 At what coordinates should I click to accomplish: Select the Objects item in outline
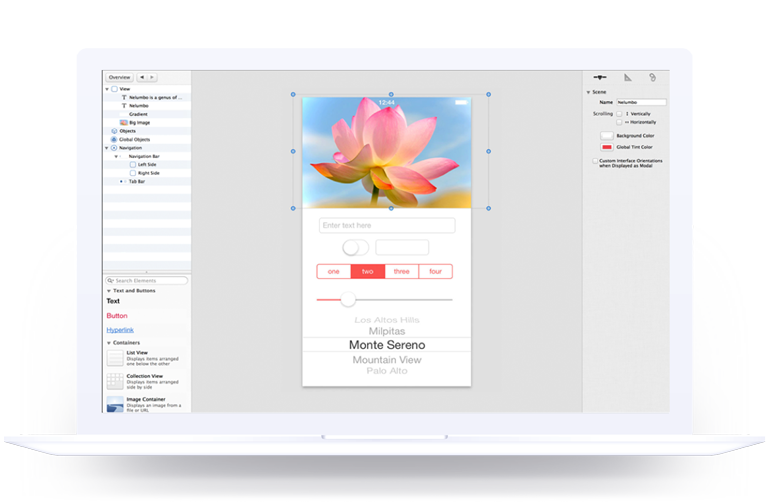coord(127,131)
